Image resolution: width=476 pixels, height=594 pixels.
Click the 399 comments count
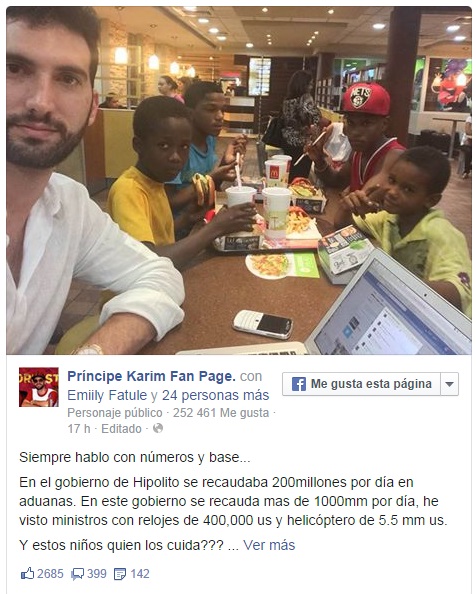(97, 574)
